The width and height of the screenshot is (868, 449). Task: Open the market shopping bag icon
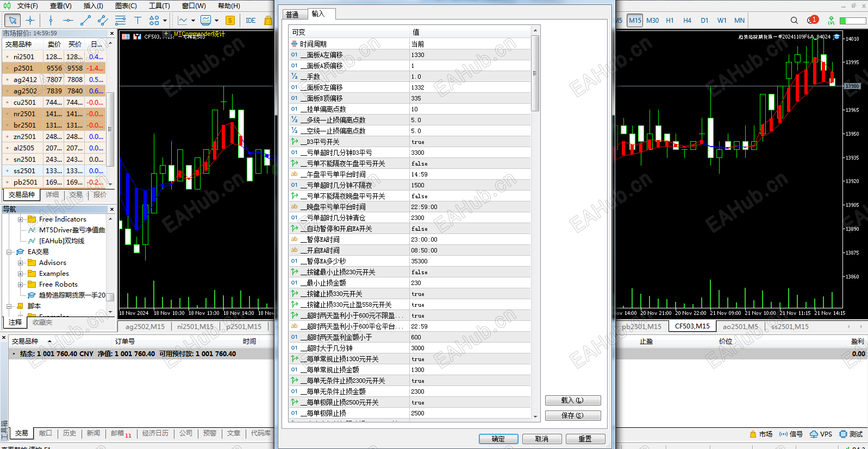point(268,21)
